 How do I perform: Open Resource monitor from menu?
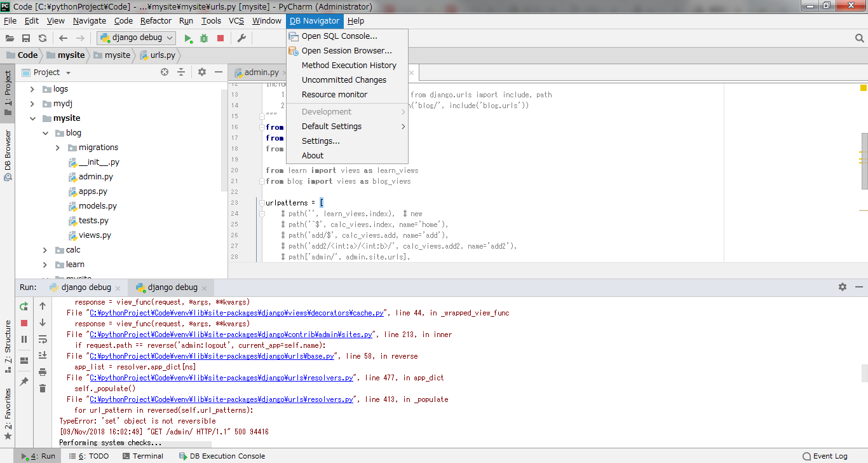(x=347, y=95)
